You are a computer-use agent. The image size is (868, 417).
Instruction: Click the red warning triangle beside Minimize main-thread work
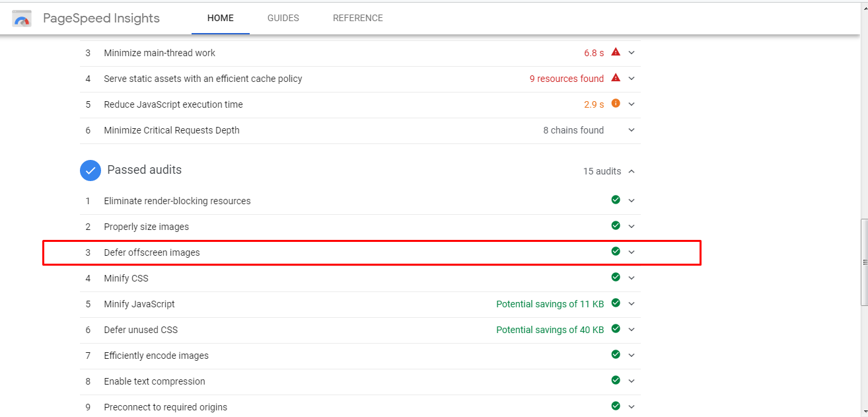coord(615,52)
